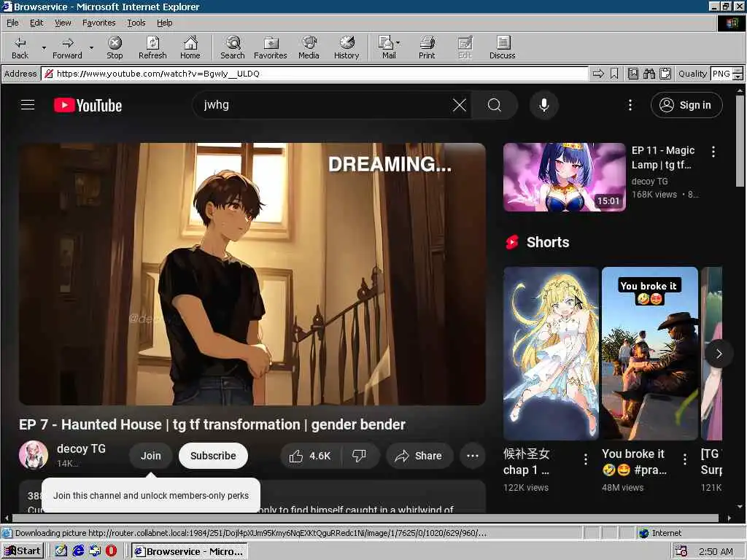Click the clipboard icon near Quality
This screenshot has width=747, height=560.
pyautogui.click(x=665, y=74)
